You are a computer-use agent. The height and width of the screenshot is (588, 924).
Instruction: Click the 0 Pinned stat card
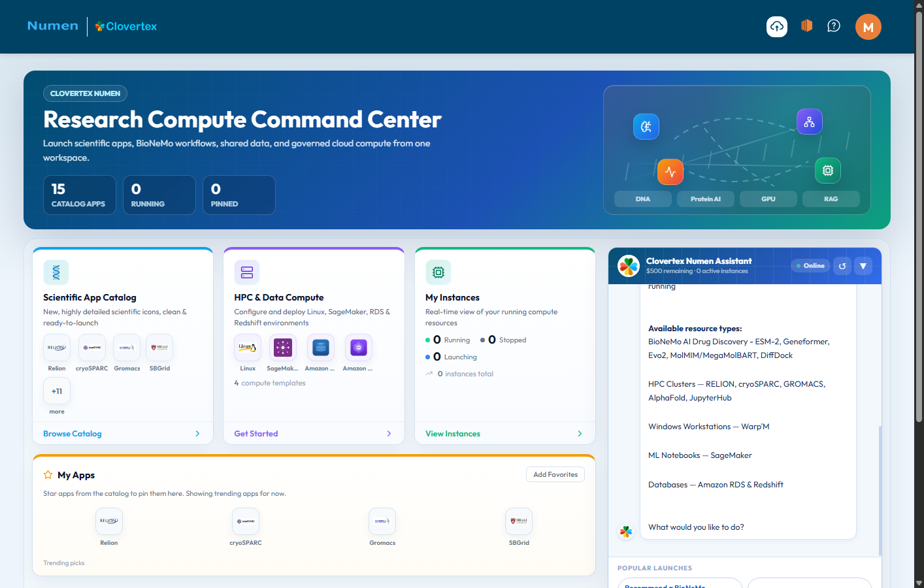(239, 195)
